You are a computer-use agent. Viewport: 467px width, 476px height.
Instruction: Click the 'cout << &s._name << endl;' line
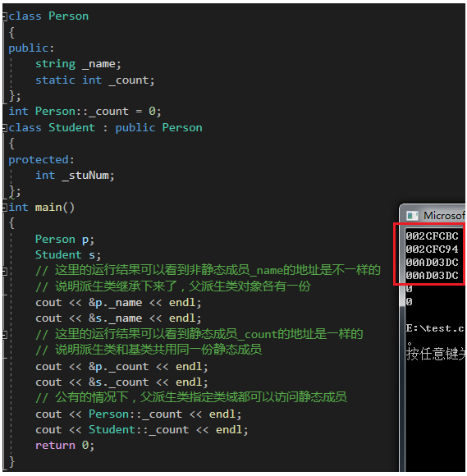point(118,318)
